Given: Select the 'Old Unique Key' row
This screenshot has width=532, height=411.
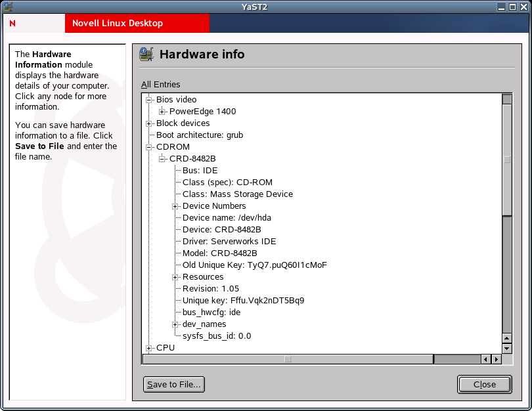Looking at the screenshot, I should point(254,265).
